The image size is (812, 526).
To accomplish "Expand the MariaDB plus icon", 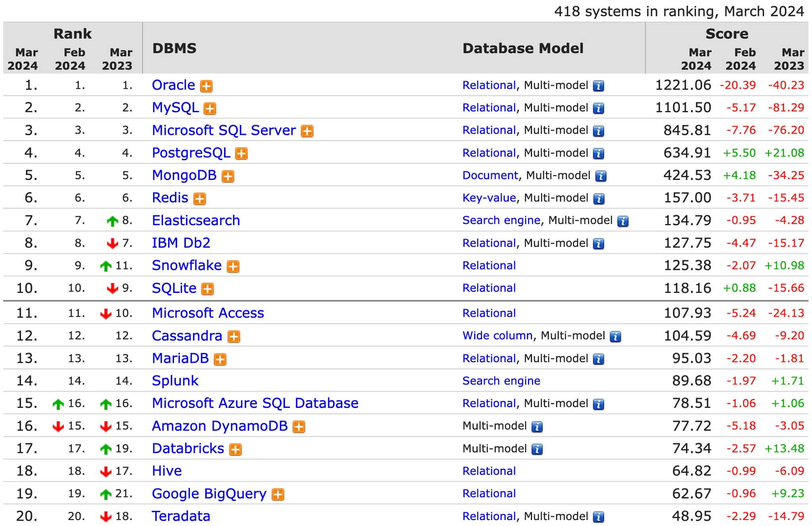I will [x=220, y=360].
